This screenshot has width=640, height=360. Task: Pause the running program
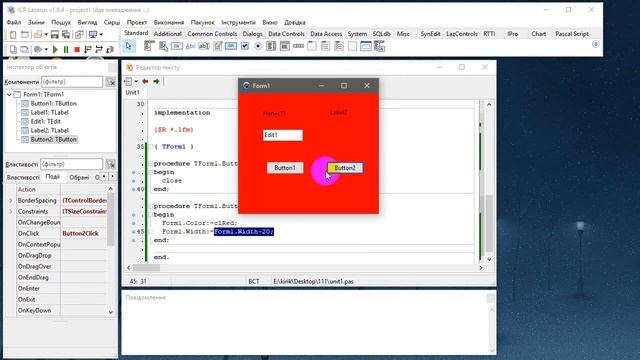(66, 49)
